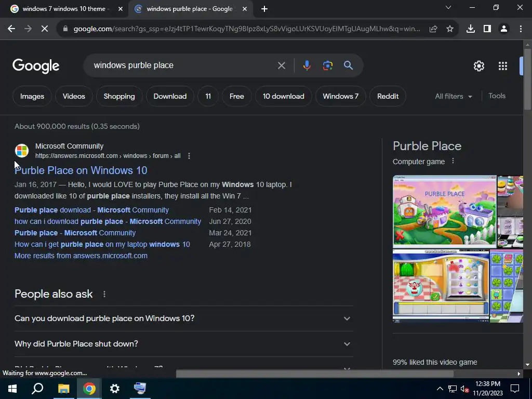The image size is (532, 399).
Task: Close the windows purble place tab
Action: [245, 9]
